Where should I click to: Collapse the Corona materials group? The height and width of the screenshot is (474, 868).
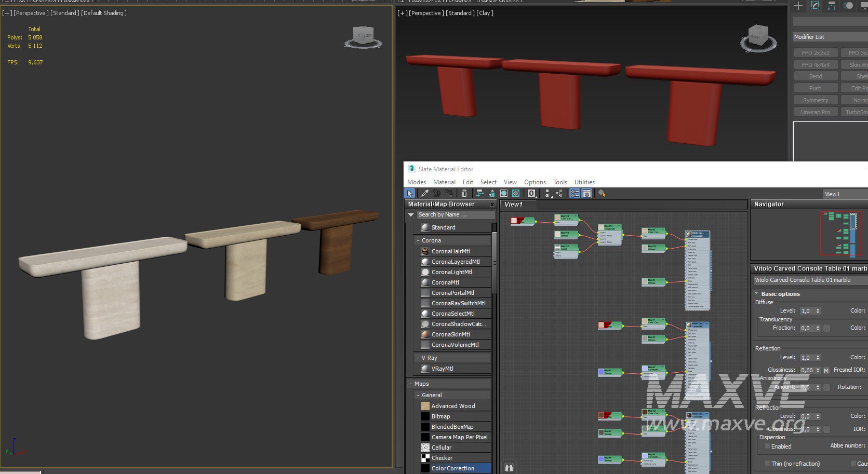coord(418,241)
